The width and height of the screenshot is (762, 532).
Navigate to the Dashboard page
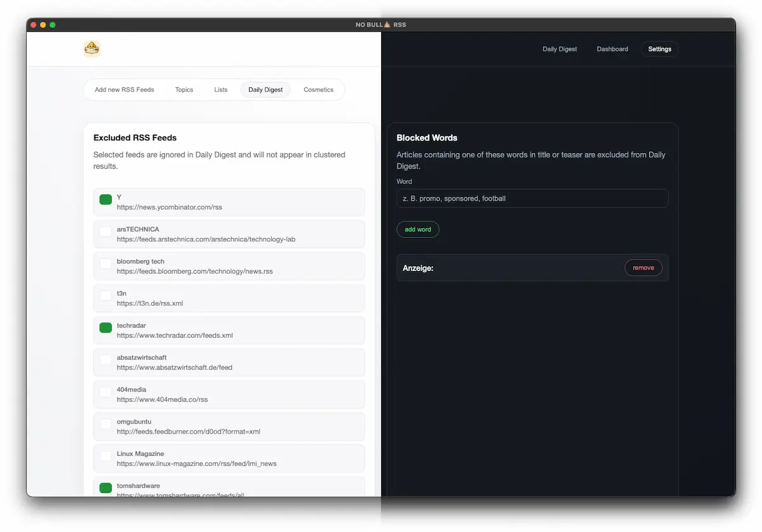point(612,49)
